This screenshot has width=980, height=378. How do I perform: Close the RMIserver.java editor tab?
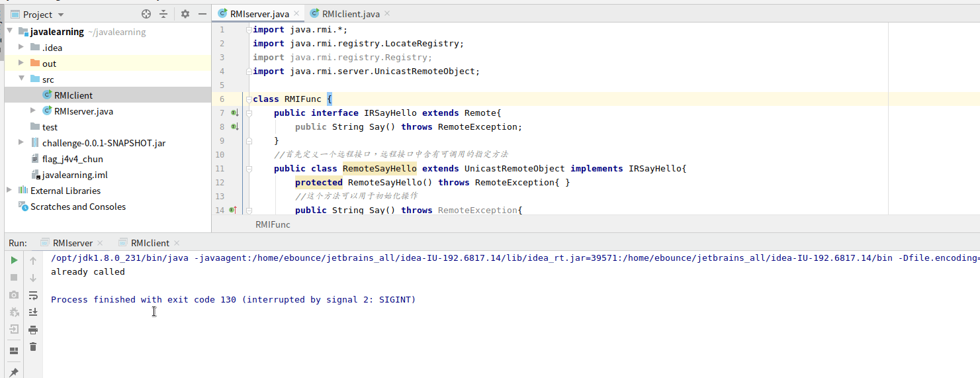click(296, 14)
